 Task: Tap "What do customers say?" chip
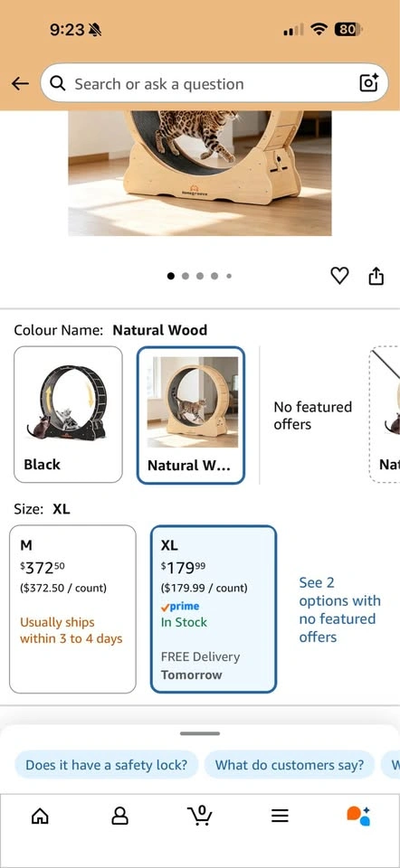pyautogui.click(x=290, y=765)
